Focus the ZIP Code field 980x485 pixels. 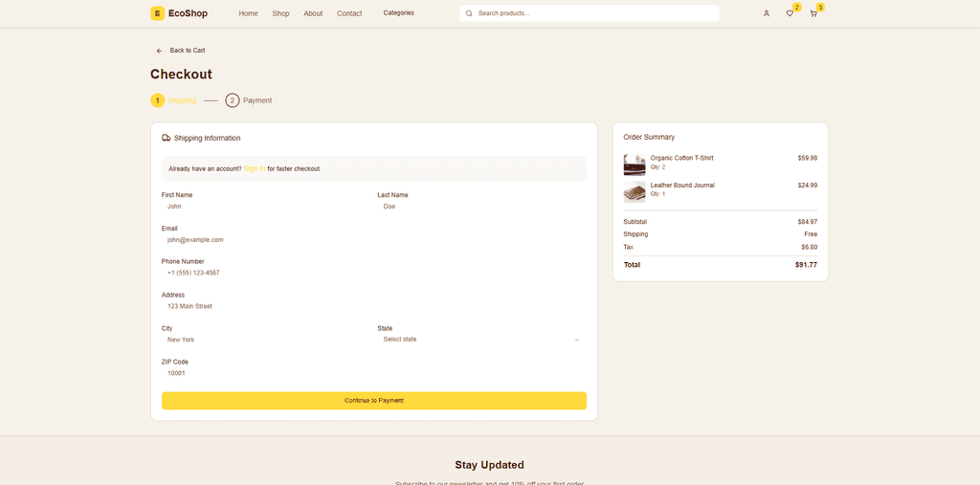(x=374, y=374)
